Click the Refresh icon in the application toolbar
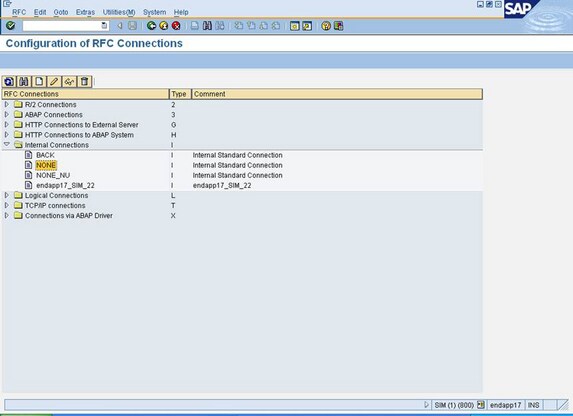 tap(9, 82)
